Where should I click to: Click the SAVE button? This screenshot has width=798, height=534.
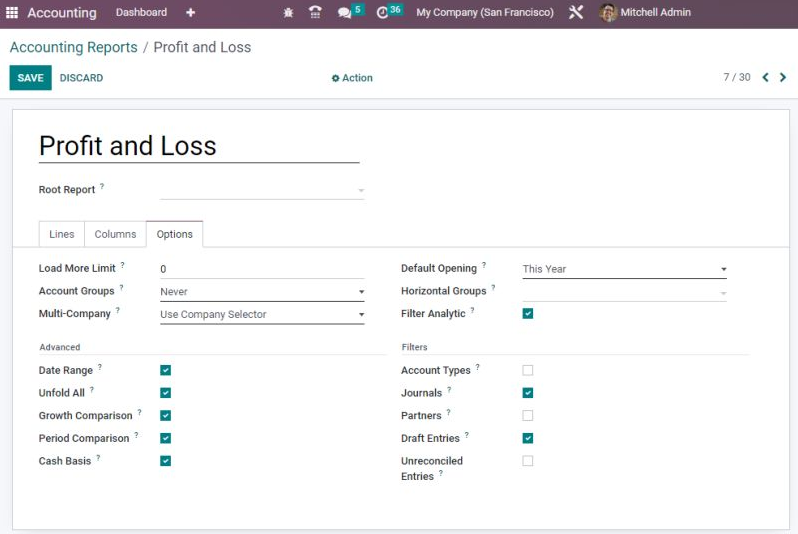31,78
